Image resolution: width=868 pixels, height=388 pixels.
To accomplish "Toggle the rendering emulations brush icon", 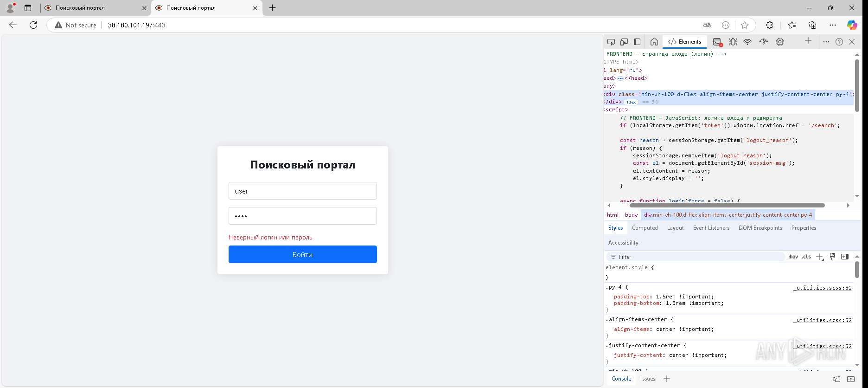I will (832, 257).
